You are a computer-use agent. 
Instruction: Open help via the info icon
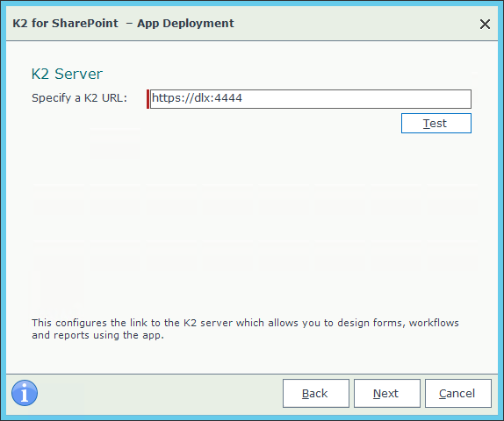(x=25, y=393)
